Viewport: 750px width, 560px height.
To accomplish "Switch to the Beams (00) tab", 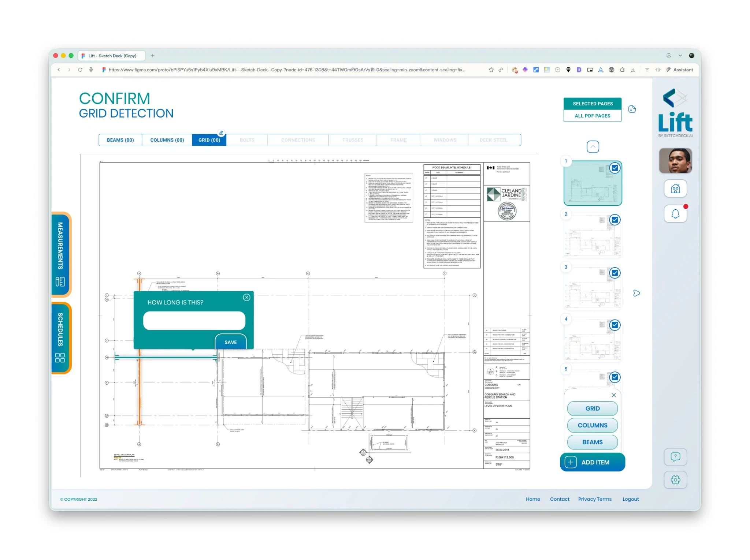I will tap(120, 140).
